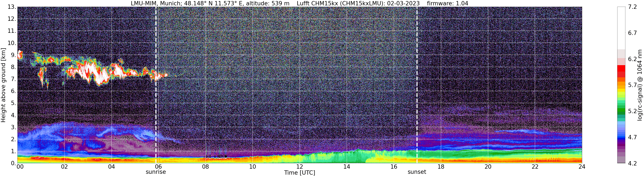Click the x-axis tick label '02'
Image resolution: width=644 pixels, height=177 pixels.
click(64, 167)
